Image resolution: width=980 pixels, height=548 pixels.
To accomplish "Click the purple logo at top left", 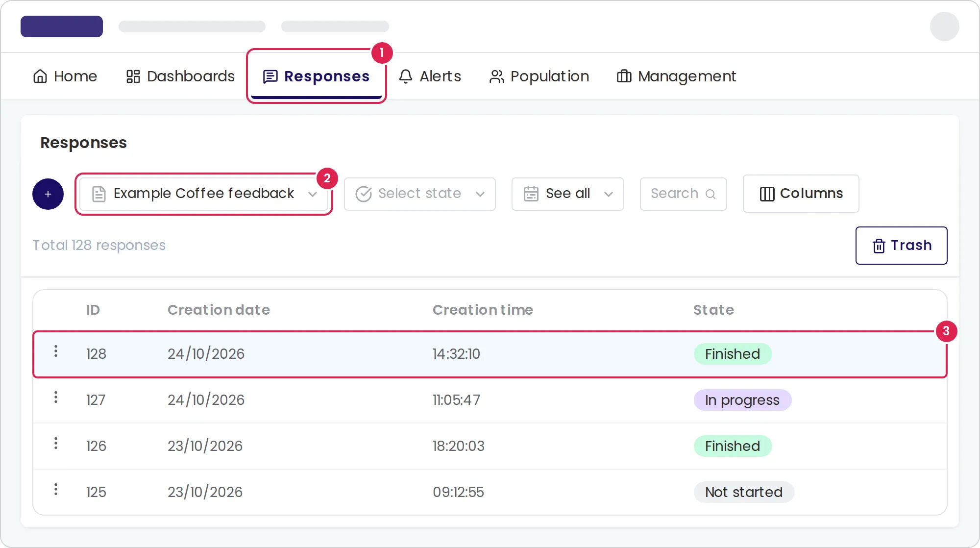I will coord(62,26).
